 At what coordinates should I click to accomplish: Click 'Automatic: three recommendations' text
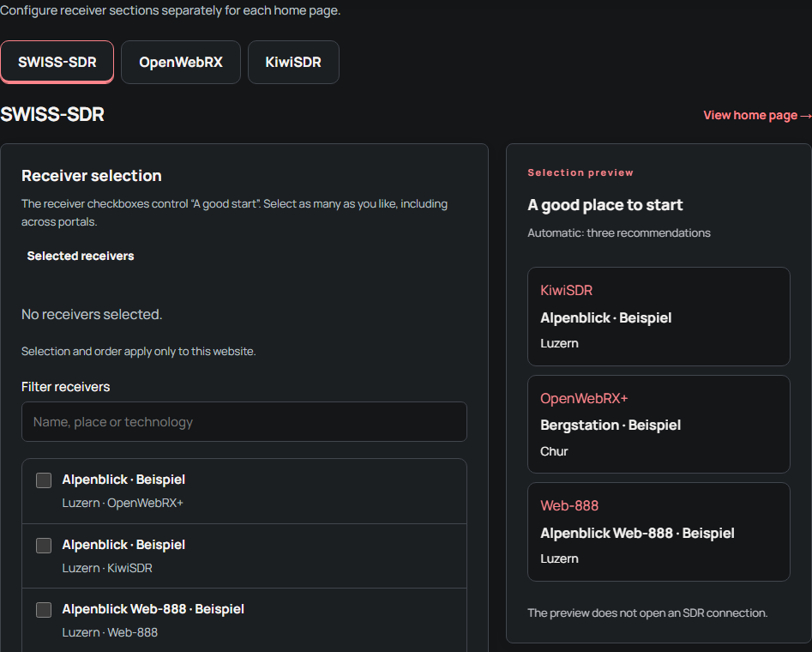619,233
